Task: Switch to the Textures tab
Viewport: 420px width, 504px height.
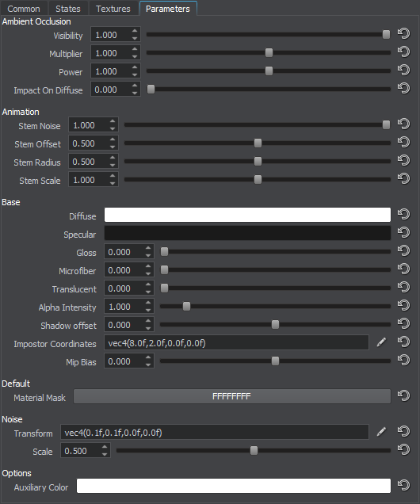Action: [113, 9]
